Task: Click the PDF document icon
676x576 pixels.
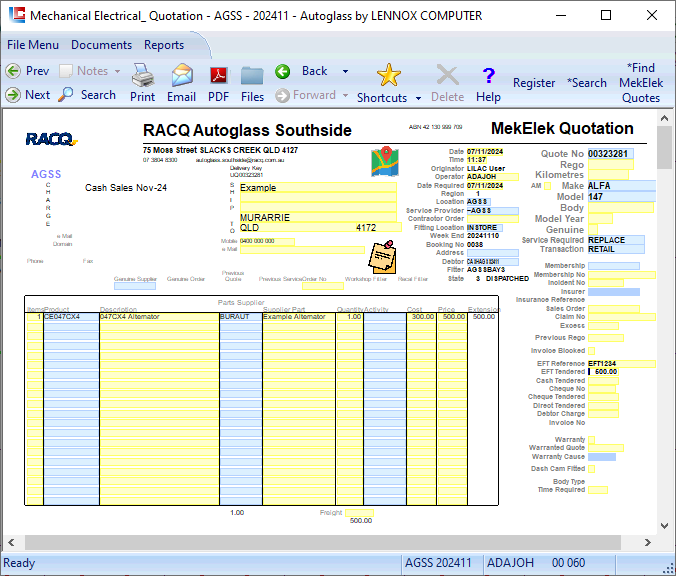Action: coord(219,76)
